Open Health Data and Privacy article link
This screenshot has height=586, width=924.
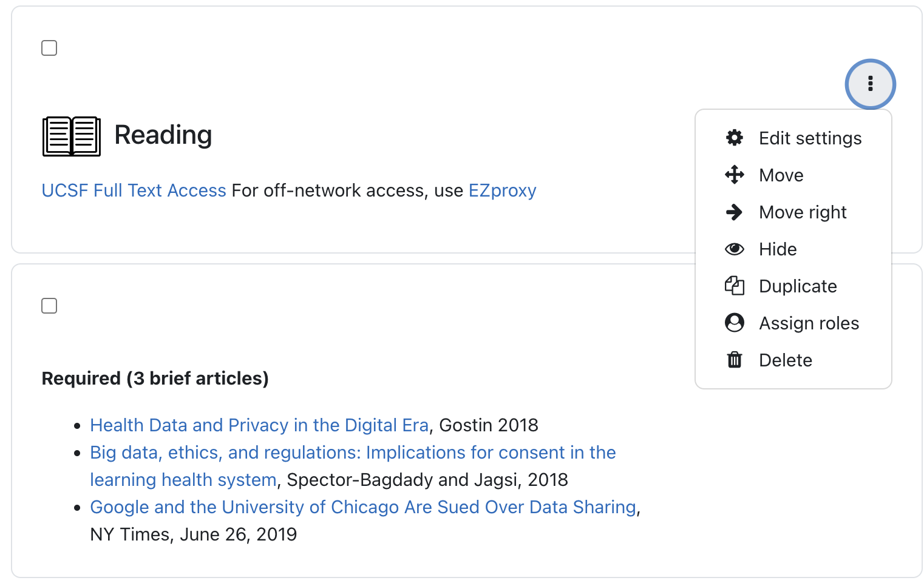[x=259, y=425]
